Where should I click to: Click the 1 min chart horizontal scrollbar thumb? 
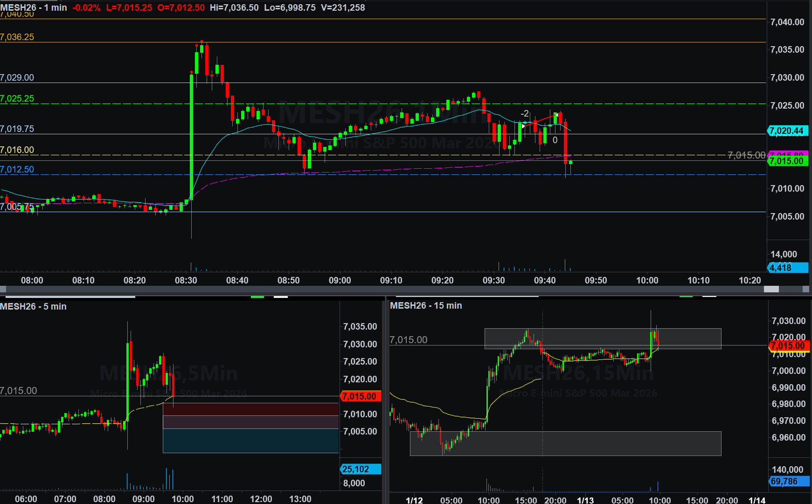pyautogui.click(x=771, y=289)
